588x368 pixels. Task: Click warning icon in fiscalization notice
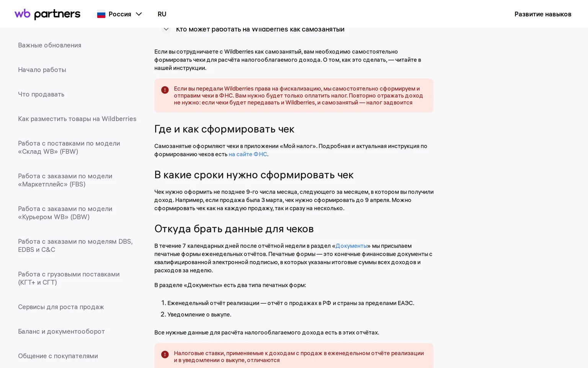(165, 90)
